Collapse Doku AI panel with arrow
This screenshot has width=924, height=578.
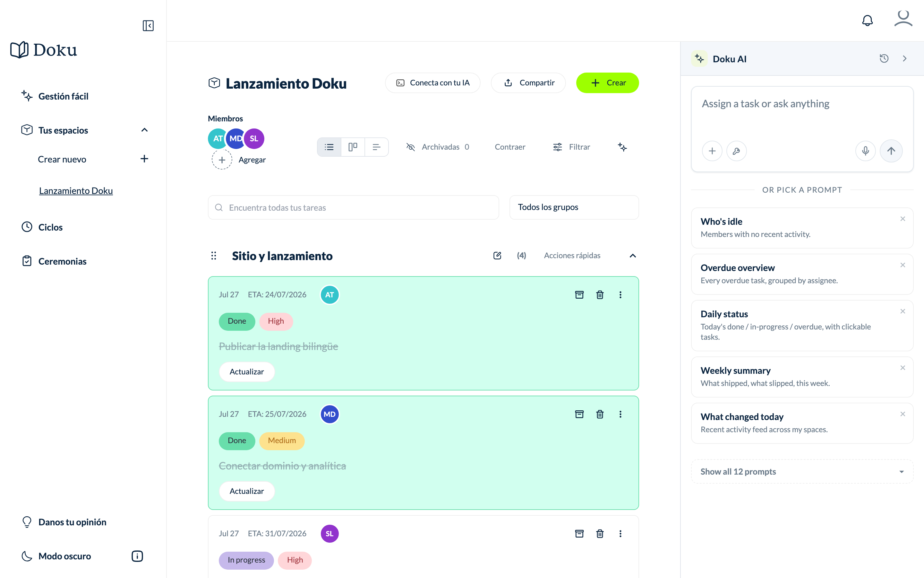point(904,58)
